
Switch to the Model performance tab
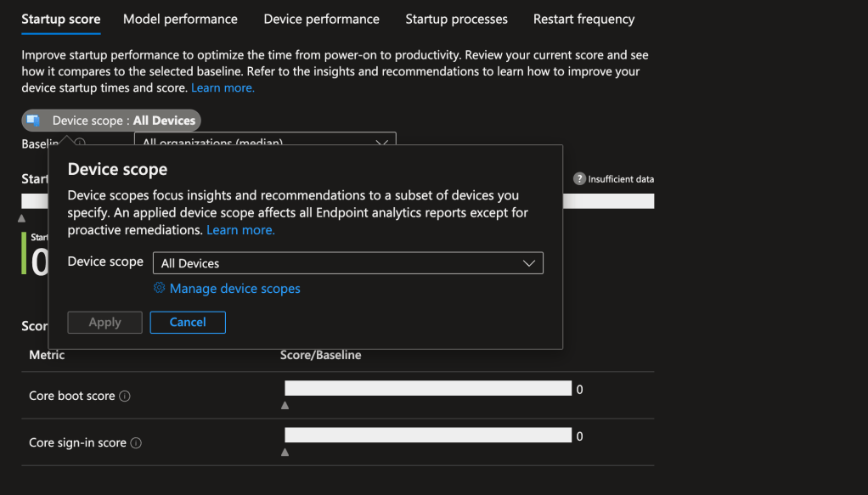pyautogui.click(x=180, y=19)
